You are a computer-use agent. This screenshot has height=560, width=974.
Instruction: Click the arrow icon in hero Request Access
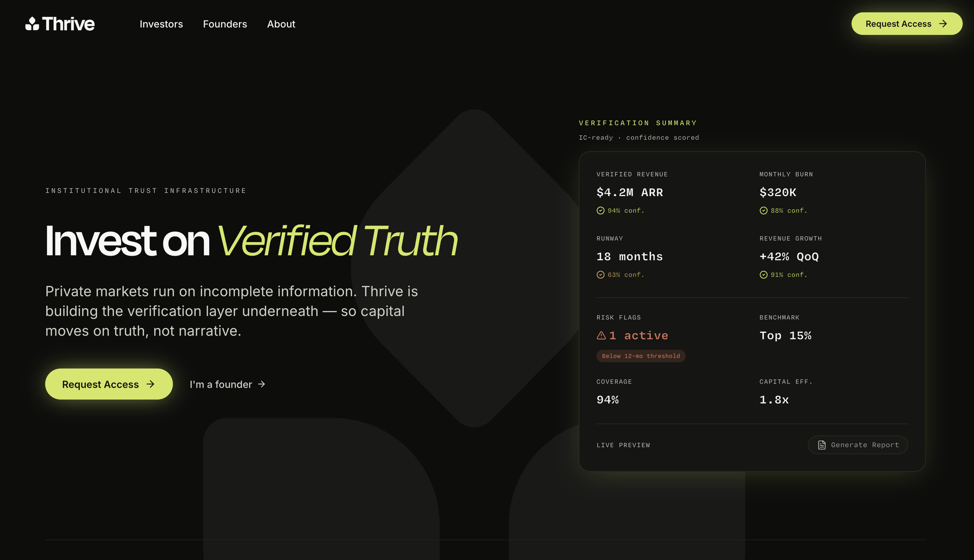(x=150, y=384)
